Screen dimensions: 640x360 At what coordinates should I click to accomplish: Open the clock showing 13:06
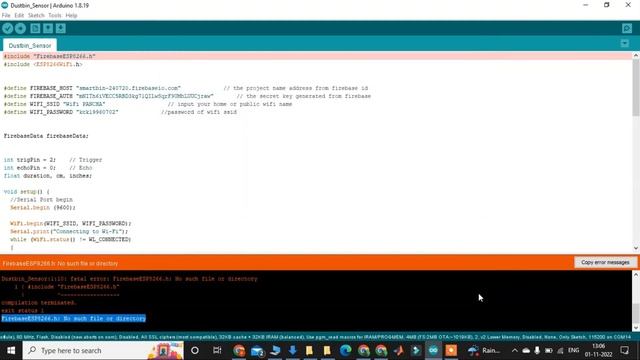[598, 351]
